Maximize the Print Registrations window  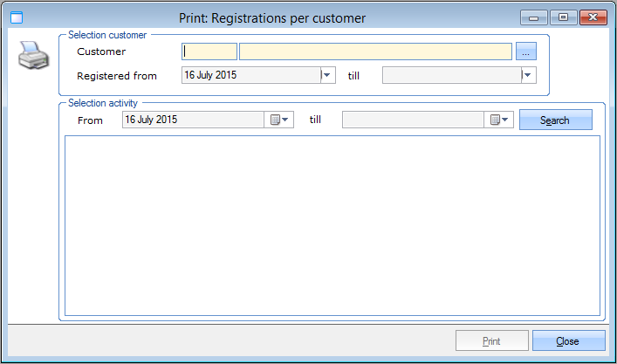coord(563,17)
